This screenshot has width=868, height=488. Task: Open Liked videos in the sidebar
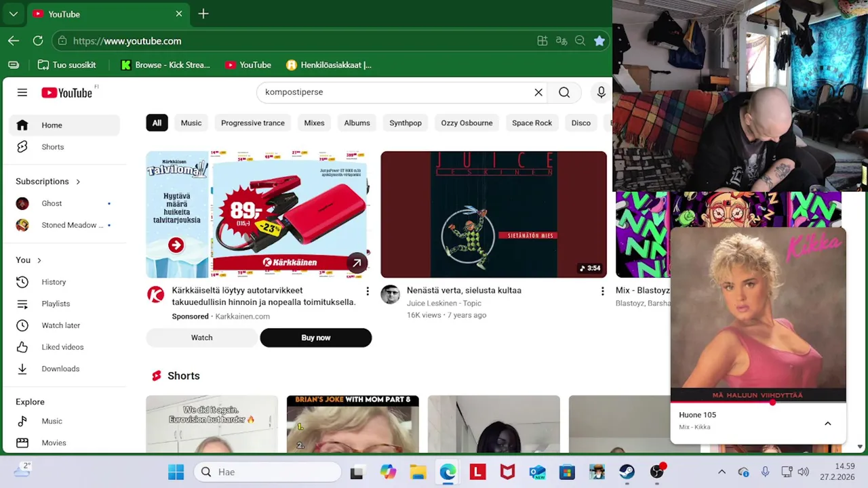[64, 347]
